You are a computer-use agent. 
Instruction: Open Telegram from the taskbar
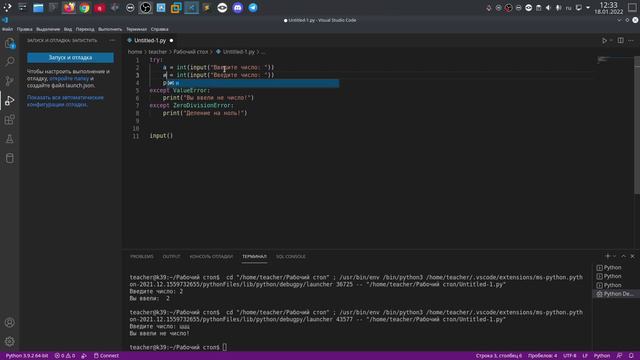pyautogui.click(x=253, y=8)
